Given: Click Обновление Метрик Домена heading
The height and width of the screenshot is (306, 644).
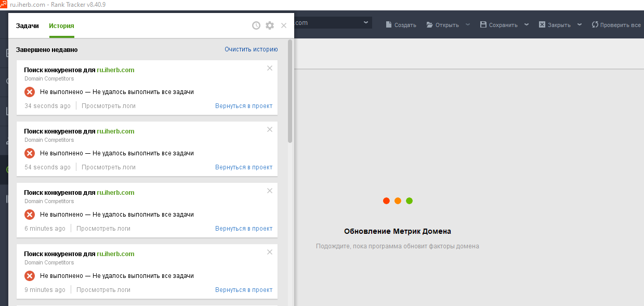Looking at the screenshot, I should (398, 231).
